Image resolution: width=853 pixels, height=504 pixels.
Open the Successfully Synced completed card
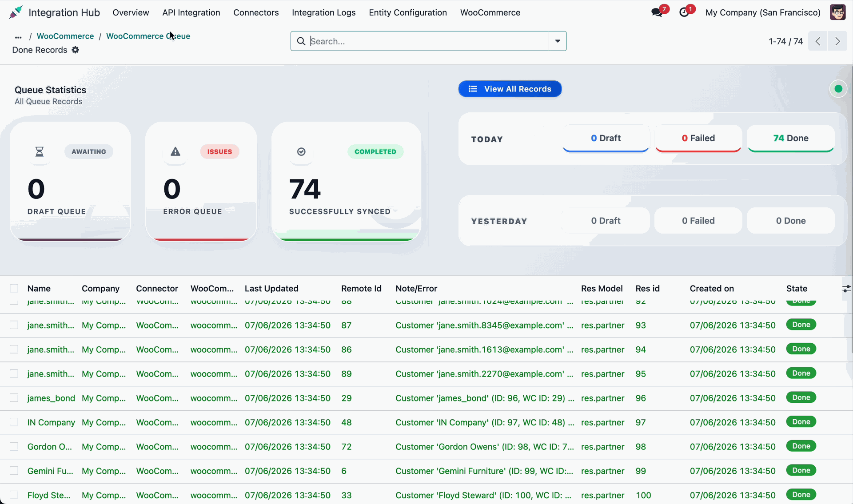click(x=347, y=182)
